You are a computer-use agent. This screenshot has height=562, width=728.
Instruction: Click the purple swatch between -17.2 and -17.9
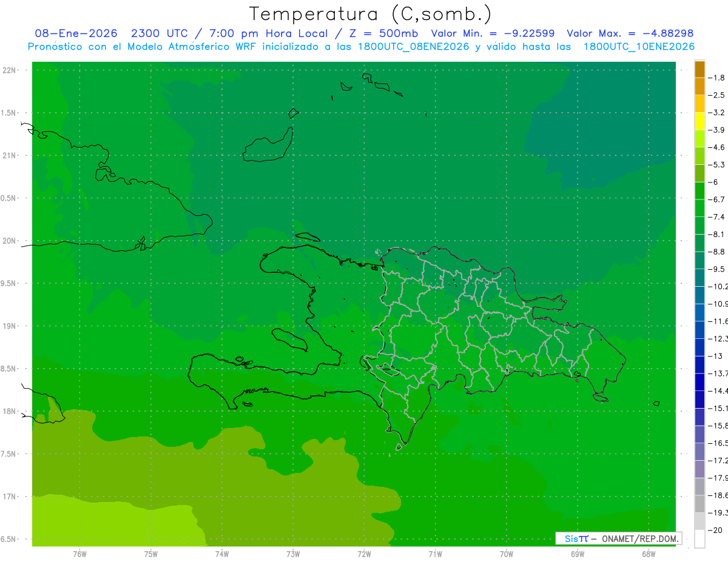pyautogui.click(x=699, y=469)
